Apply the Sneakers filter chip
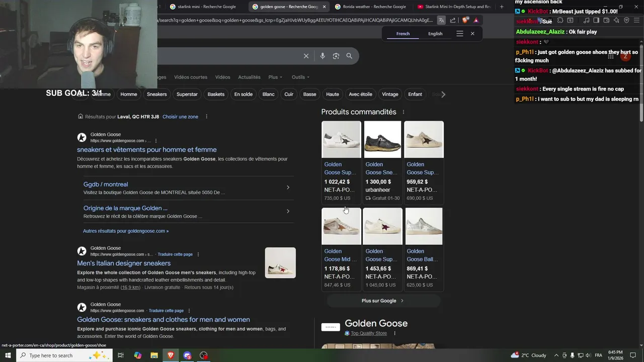 pyautogui.click(x=156, y=94)
